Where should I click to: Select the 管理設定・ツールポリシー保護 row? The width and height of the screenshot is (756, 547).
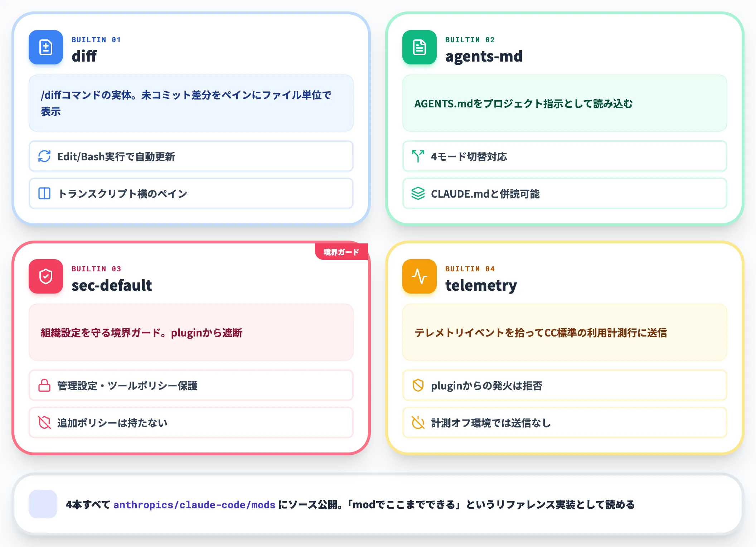(x=191, y=385)
